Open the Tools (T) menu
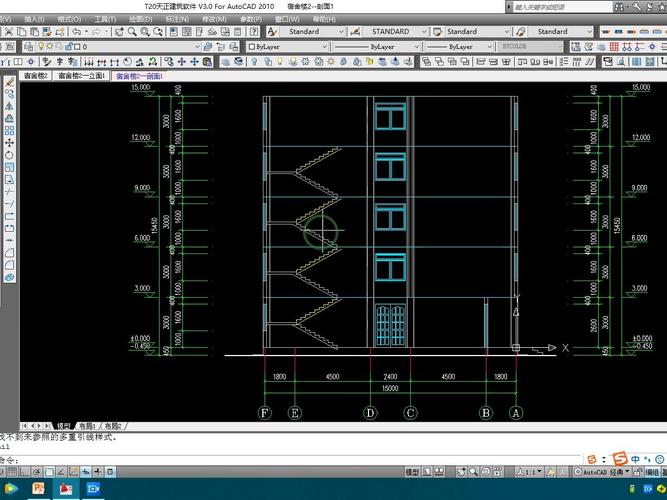Image resolution: width=667 pixels, height=500 pixels. [105, 19]
